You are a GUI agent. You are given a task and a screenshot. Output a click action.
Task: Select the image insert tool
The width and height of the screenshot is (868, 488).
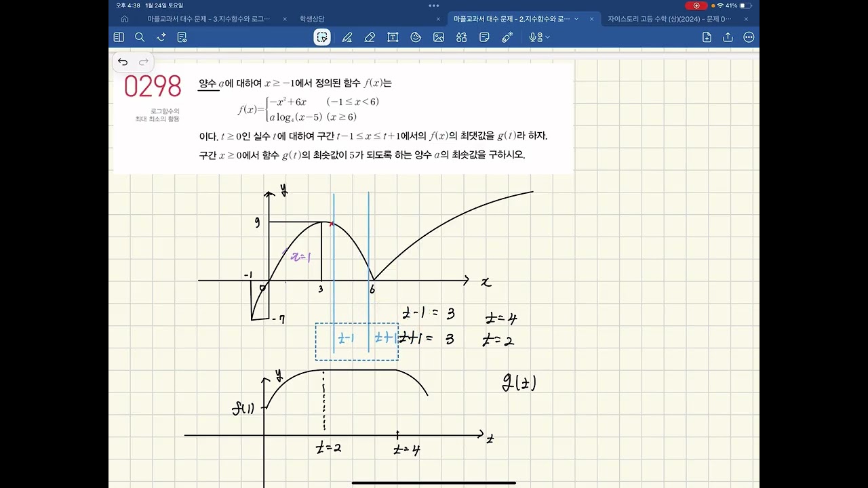point(439,37)
